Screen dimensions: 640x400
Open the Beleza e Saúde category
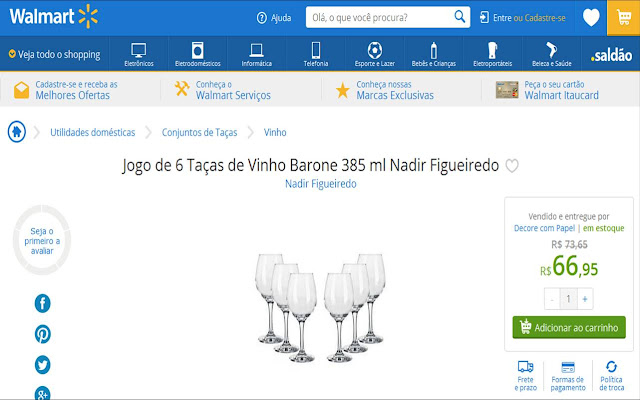(551, 54)
